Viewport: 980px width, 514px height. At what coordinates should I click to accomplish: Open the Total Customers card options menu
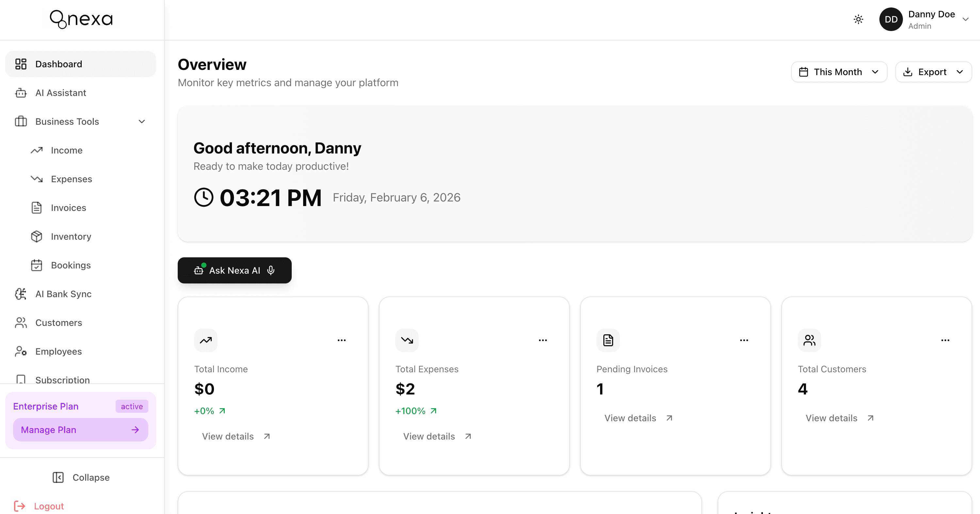pyautogui.click(x=945, y=340)
